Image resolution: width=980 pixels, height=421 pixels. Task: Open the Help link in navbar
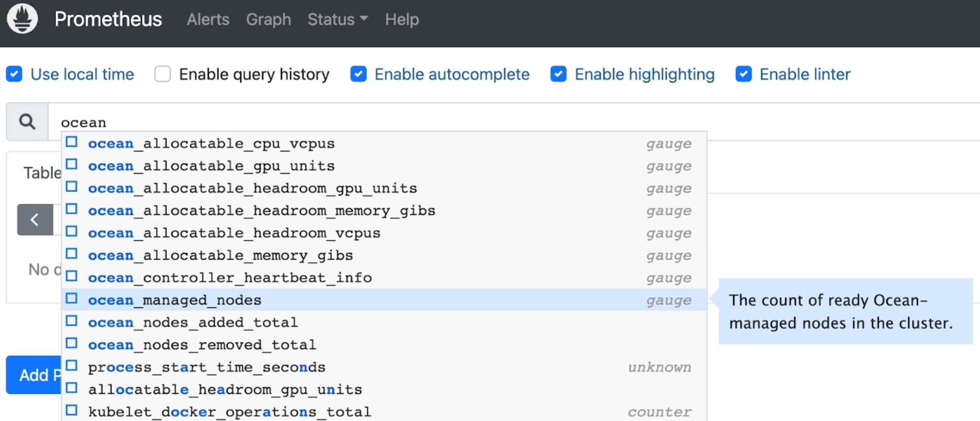402,20
